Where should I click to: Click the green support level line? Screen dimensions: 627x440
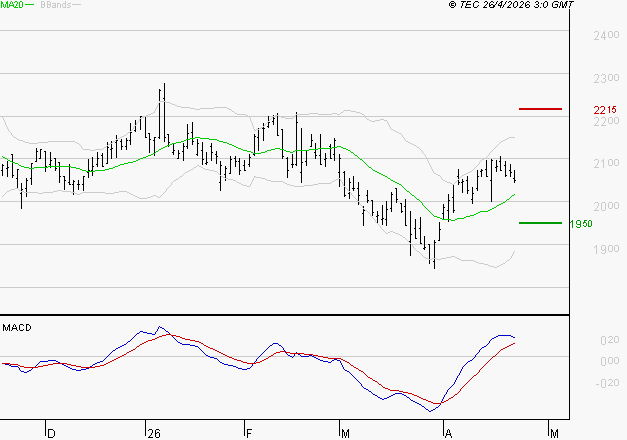click(540, 223)
